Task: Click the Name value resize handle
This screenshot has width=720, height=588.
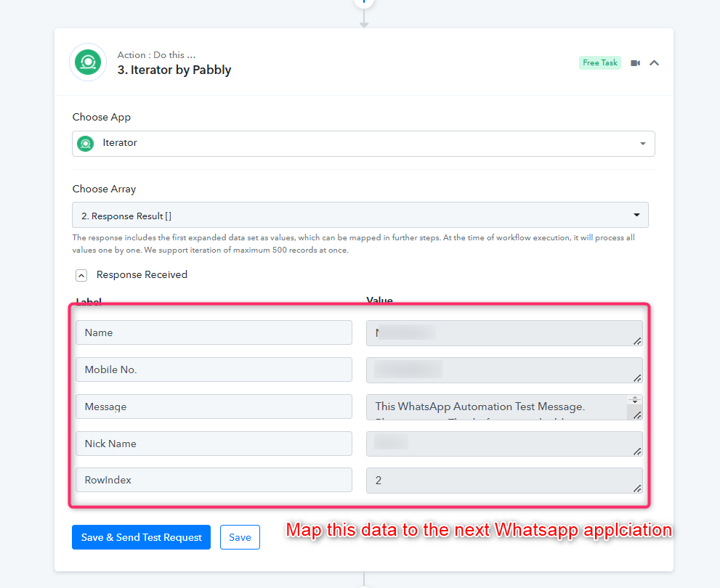Action: click(x=637, y=340)
